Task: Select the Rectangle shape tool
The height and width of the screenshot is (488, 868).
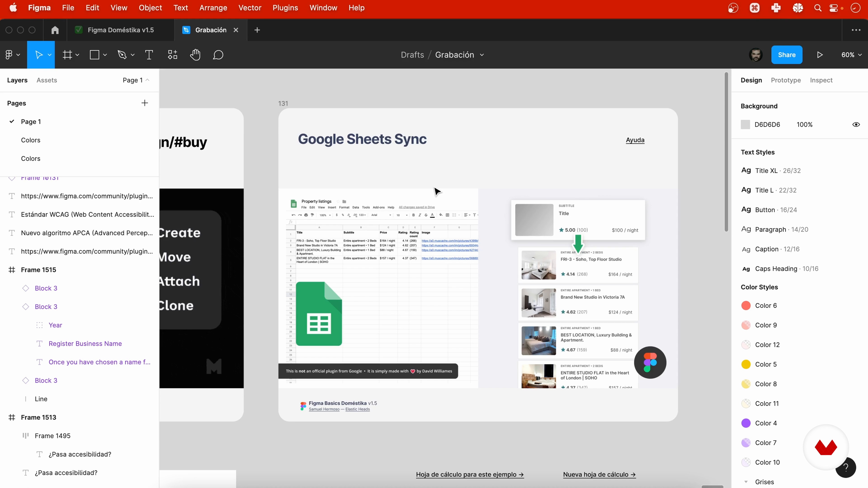Action: pos(95,54)
